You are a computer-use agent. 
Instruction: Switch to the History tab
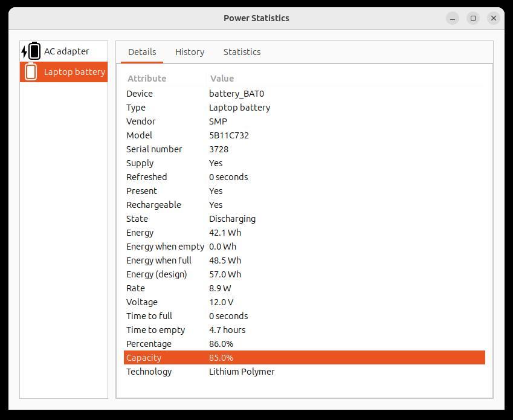pos(190,52)
